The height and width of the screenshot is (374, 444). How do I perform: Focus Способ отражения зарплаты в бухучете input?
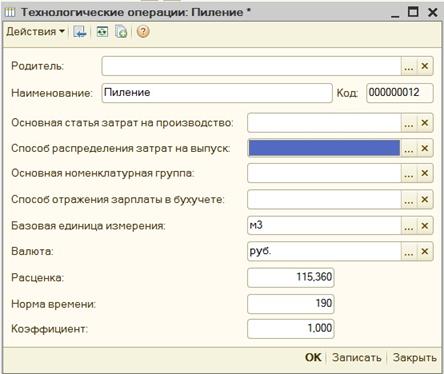[324, 200]
